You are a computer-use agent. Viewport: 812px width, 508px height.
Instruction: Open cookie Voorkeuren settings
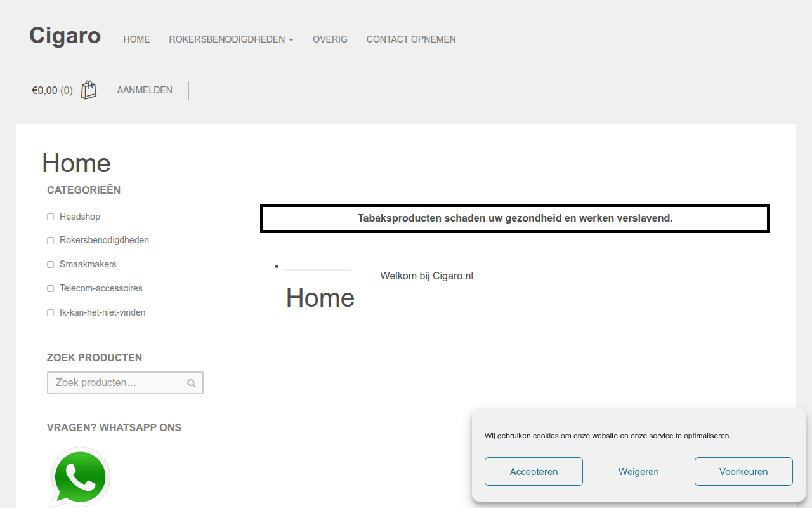(743, 472)
